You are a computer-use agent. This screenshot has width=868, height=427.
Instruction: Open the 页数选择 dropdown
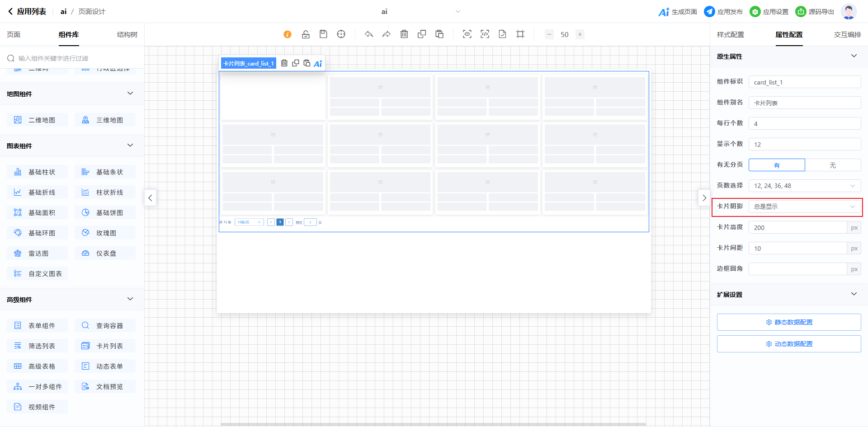[x=805, y=186]
